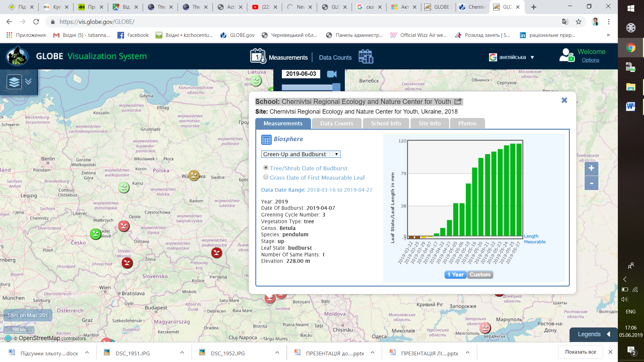Toggle 1 Year chart range
644x362 pixels.
[x=455, y=275]
